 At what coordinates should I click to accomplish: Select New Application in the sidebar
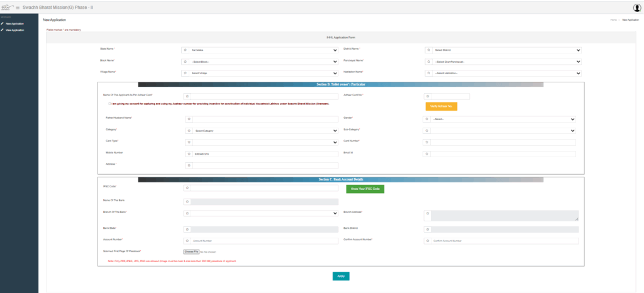click(x=14, y=24)
